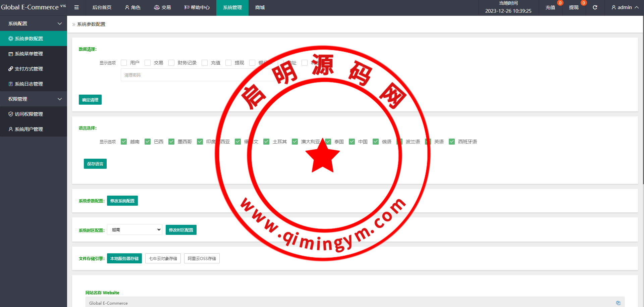Open the 商城 top menu

(x=260, y=7)
